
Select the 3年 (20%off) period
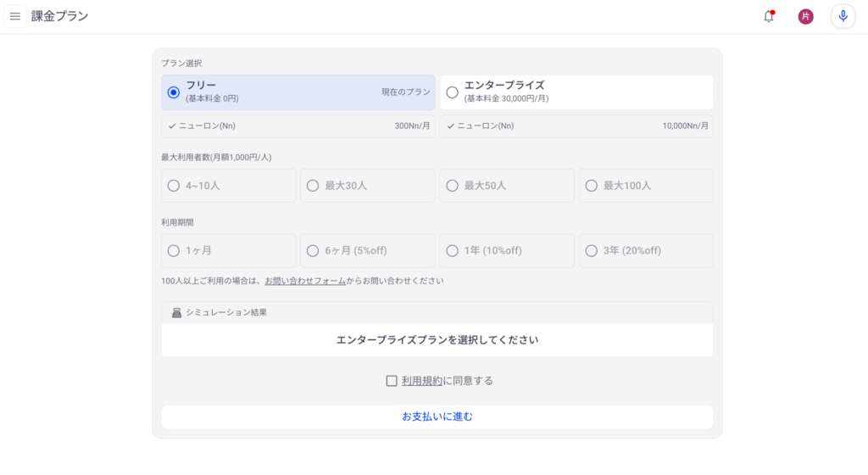point(646,251)
